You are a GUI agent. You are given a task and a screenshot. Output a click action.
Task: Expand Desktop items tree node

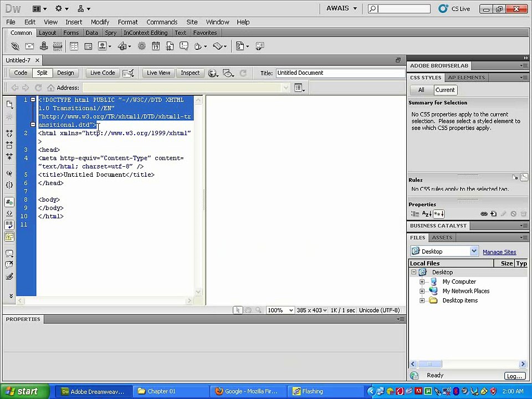pos(422,300)
